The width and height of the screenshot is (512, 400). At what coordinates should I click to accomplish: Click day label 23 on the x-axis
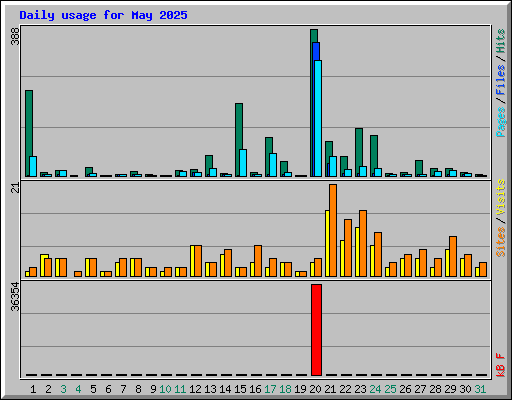tap(360, 389)
